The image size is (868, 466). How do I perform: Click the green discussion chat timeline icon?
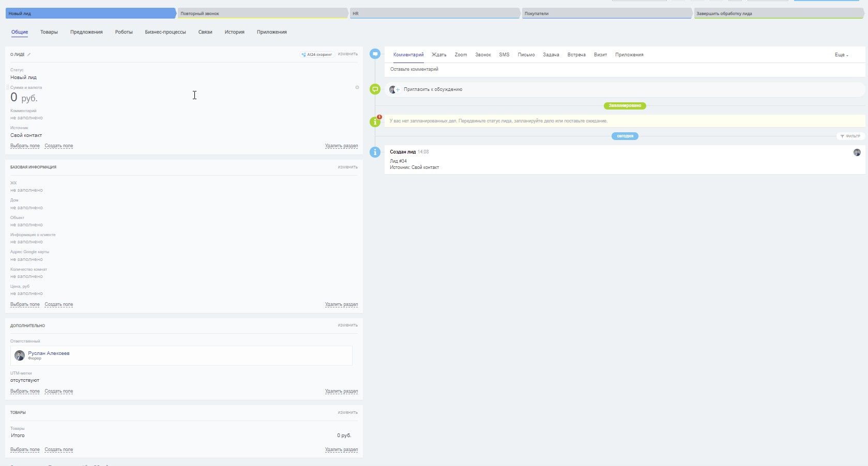375,89
